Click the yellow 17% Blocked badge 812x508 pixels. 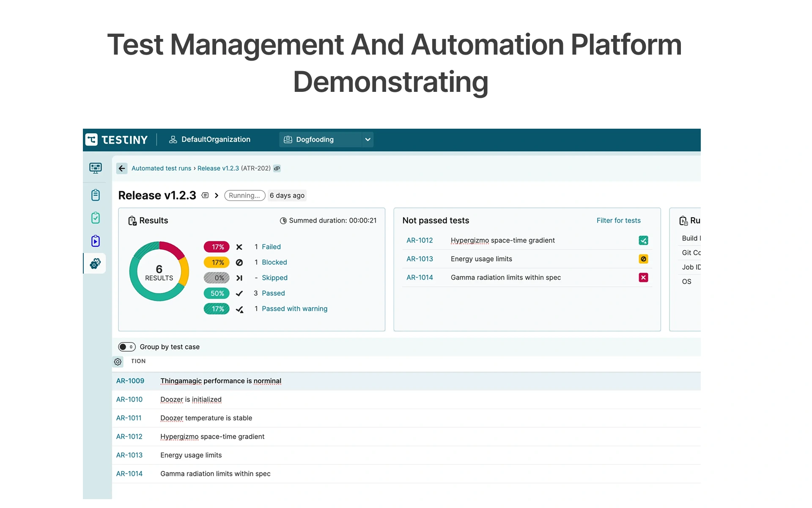click(217, 262)
